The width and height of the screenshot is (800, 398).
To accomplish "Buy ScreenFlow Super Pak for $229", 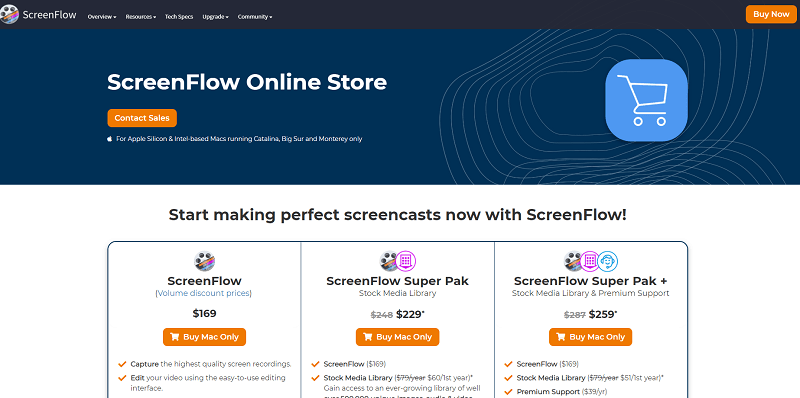I will pos(397,337).
